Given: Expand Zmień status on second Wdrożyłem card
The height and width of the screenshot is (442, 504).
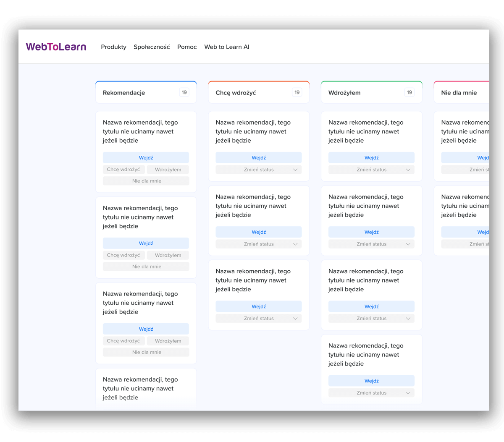Looking at the screenshot, I should coord(371,244).
